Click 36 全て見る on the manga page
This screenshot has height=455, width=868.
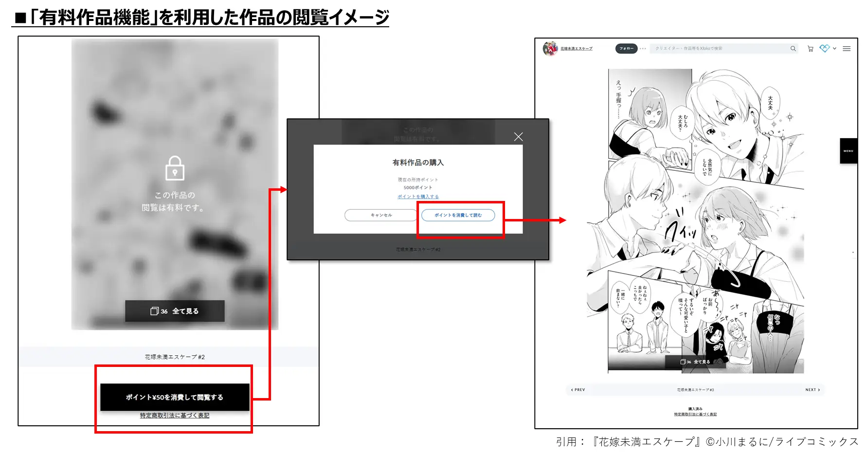click(695, 362)
